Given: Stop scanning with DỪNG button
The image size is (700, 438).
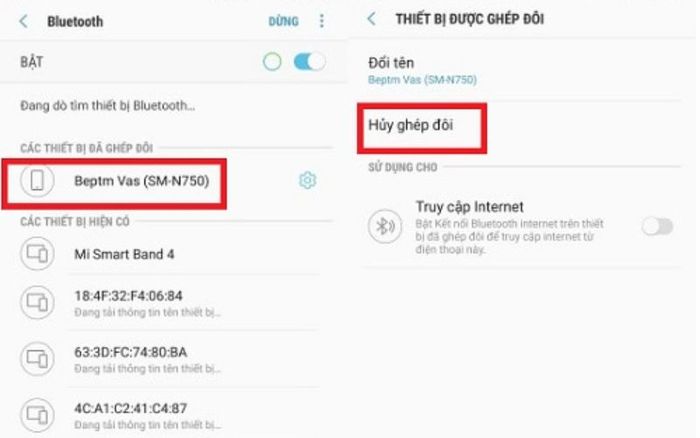Looking at the screenshot, I should tap(283, 21).
